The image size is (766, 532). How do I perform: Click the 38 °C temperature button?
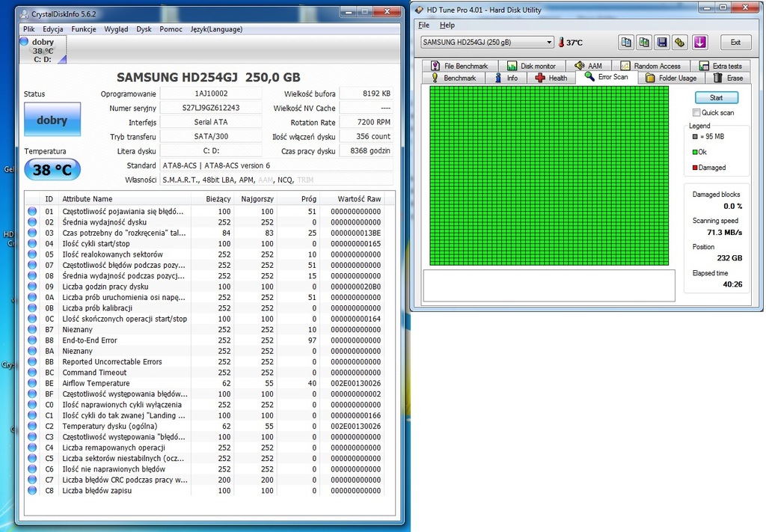[52, 170]
